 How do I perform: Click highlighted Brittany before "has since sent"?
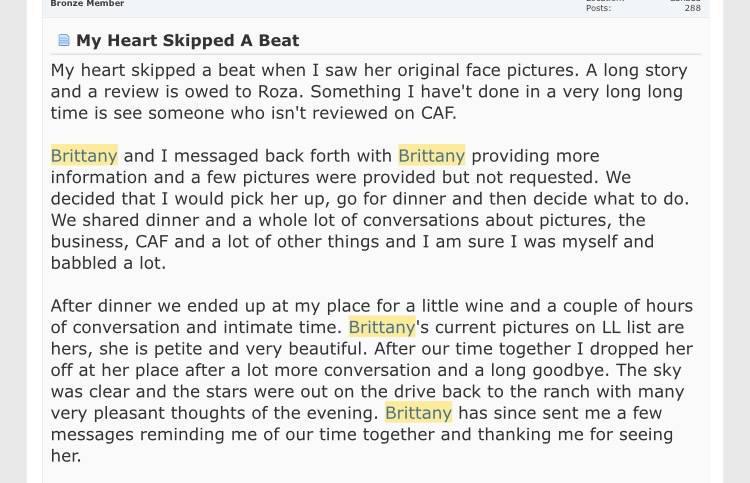(x=419, y=413)
